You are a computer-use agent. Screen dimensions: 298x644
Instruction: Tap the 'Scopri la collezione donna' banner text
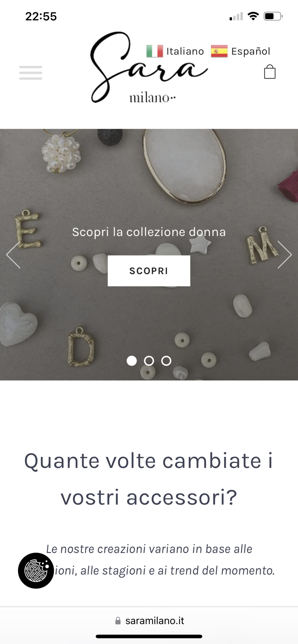pyautogui.click(x=149, y=232)
